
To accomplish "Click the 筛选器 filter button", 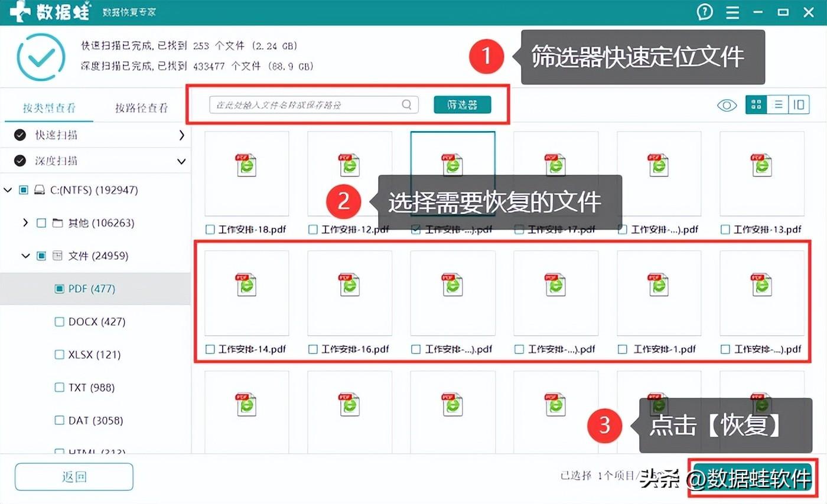I will coord(462,104).
